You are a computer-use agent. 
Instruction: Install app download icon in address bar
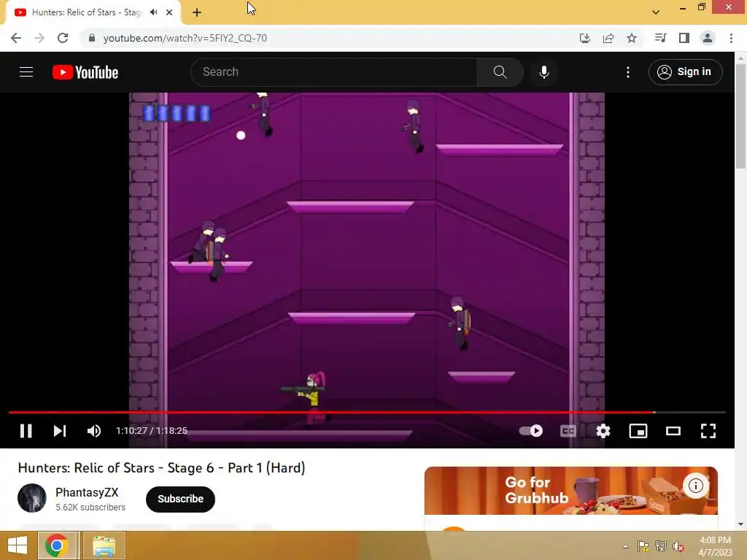pos(585,38)
